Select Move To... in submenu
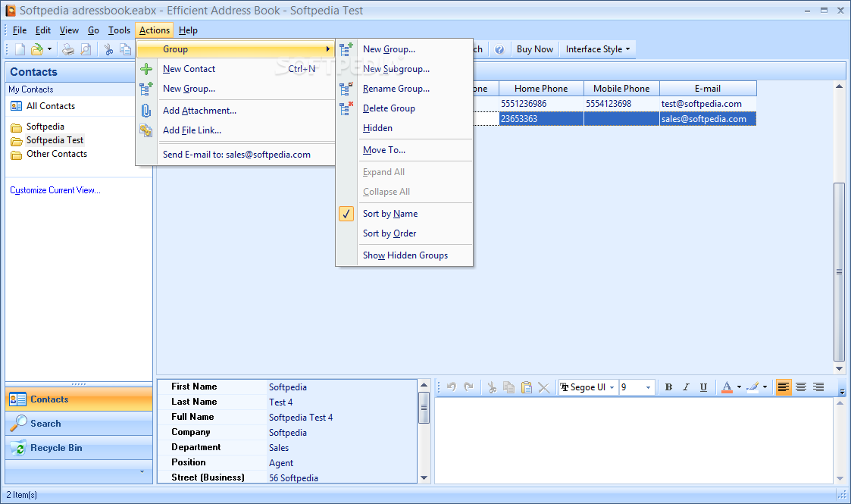The width and height of the screenshot is (851, 504). [x=405, y=150]
